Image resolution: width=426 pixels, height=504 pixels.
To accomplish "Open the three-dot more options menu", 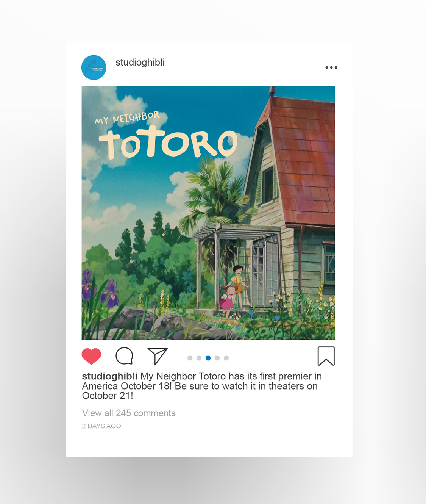I will (331, 67).
